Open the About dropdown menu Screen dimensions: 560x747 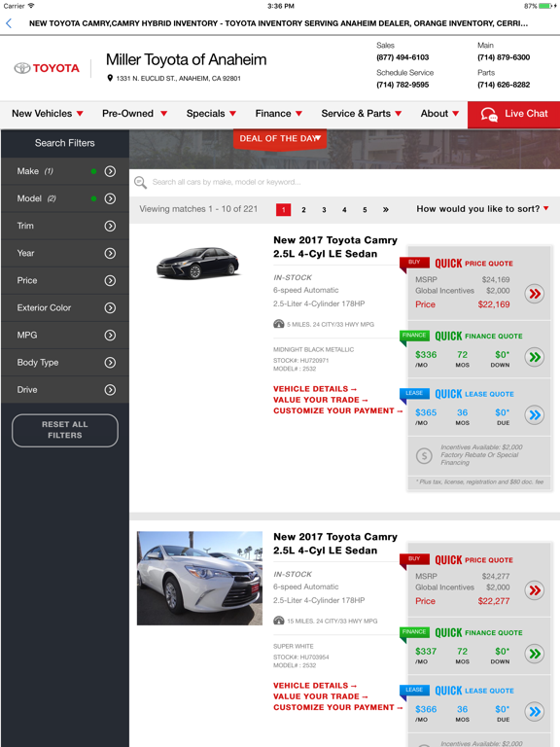439,114
